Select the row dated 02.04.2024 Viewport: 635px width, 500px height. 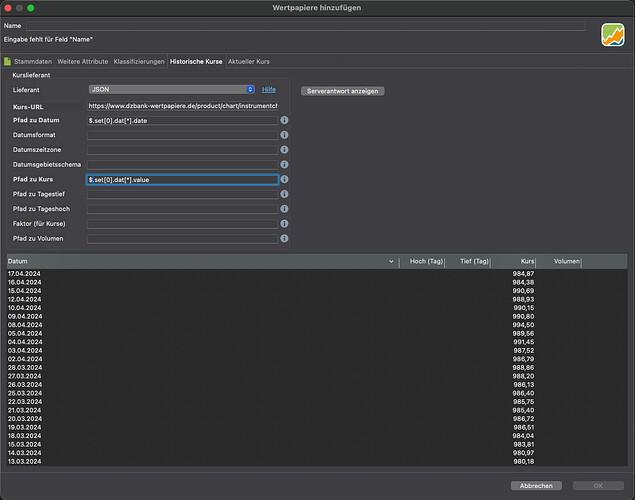click(x=317, y=359)
